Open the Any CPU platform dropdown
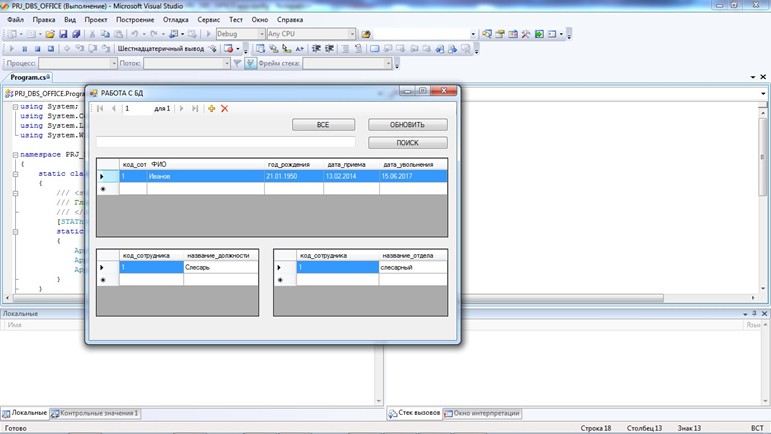 [x=352, y=34]
